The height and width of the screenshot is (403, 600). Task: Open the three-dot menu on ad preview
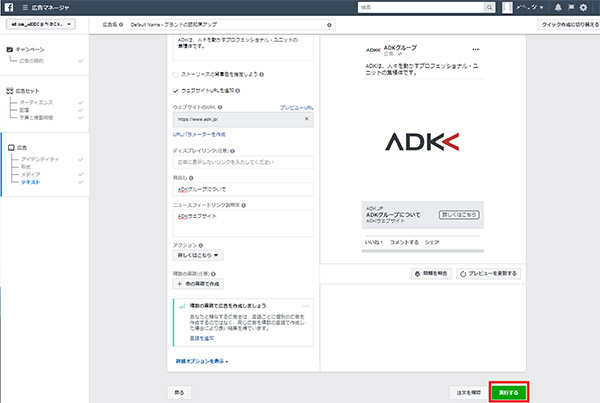pyautogui.click(x=475, y=49)
